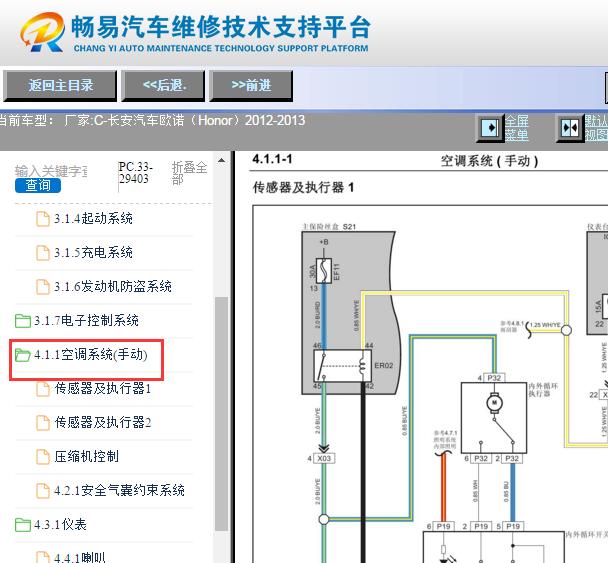Open the 全屏菜单 link
The height and width of the screenshot is (563, 608).
coord(516,128)
